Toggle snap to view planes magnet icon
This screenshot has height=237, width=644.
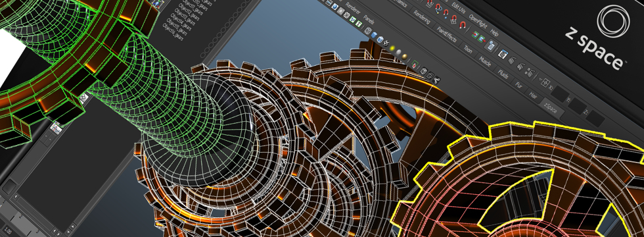pos(454,19)
